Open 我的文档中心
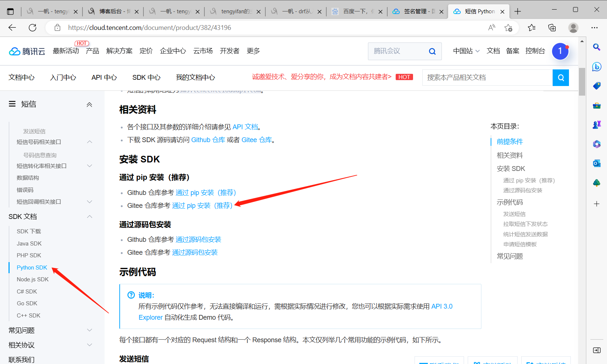This screenshot has width=607, height=364. (195, 78)
